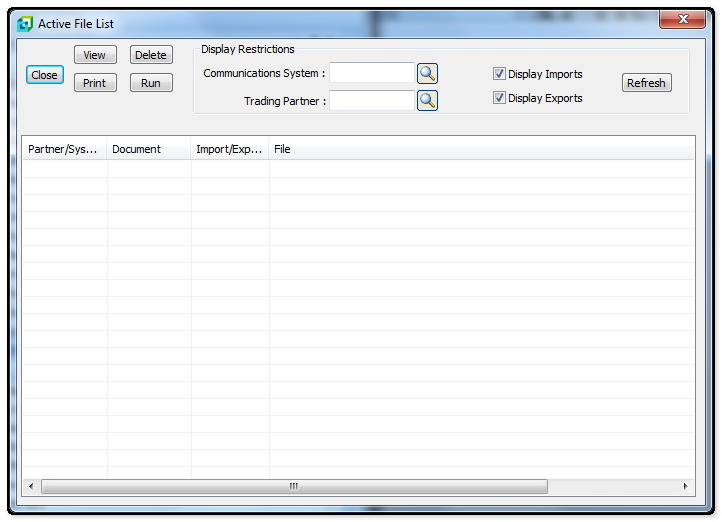Sort by the Partner/System column header

(x=64, y=149)
